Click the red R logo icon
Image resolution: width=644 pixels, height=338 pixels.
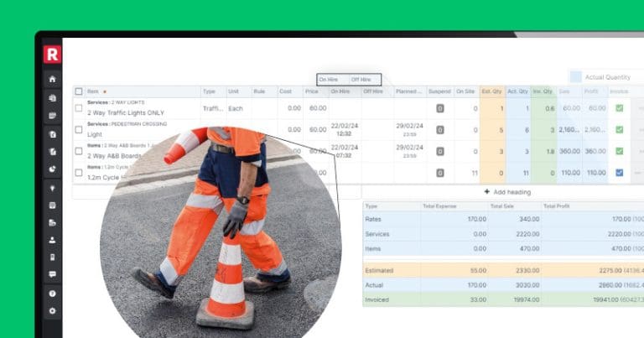pos(53,55)
